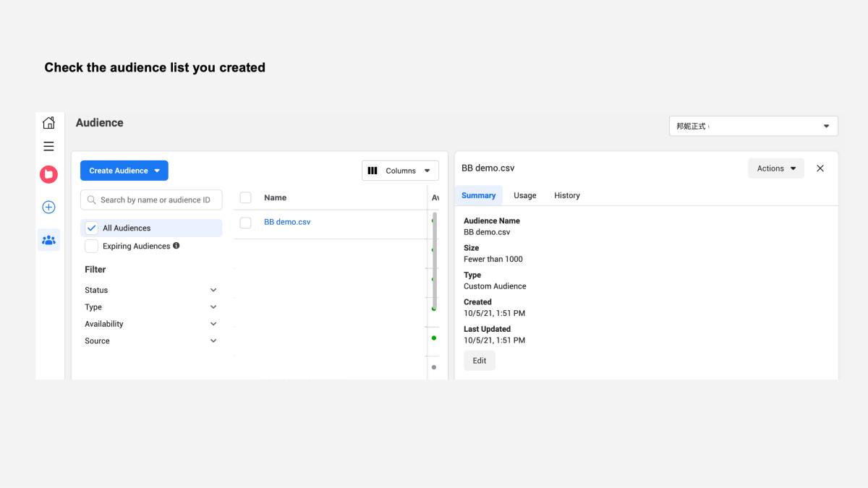This screenshot has width=868, height=488.
Task: Switch to the Usage tab
Action: [524, 195]
